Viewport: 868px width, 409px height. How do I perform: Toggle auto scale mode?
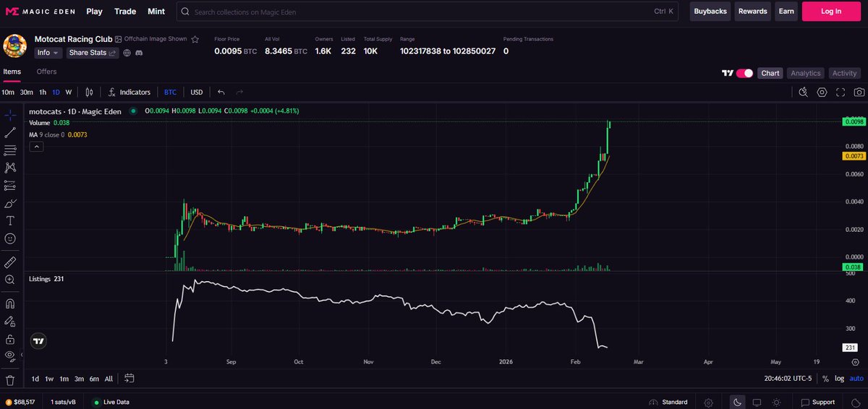click(x=856, y=378)
